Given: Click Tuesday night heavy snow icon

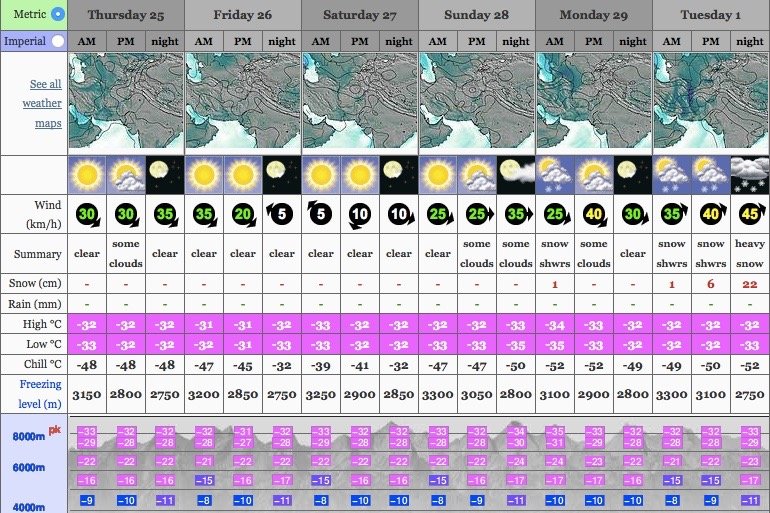Looking at the screenshot, I should click(749, 174).
